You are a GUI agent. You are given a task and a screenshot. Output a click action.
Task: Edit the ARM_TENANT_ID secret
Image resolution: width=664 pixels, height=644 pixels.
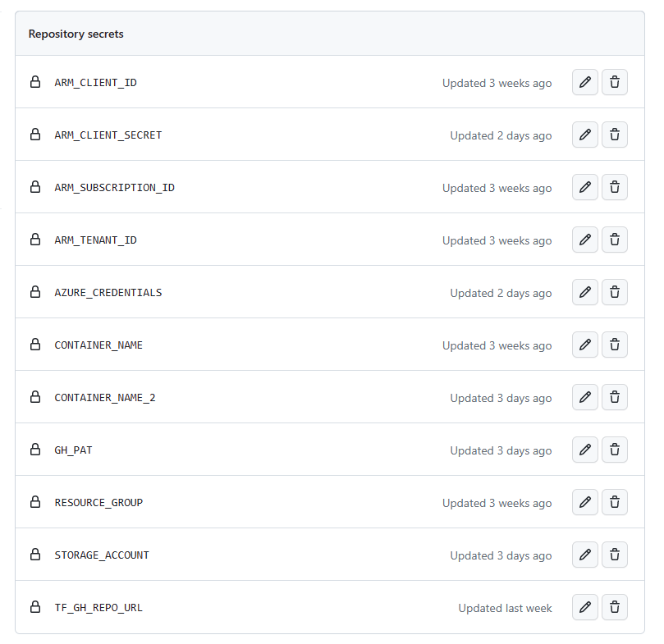[x=584, y=240]
